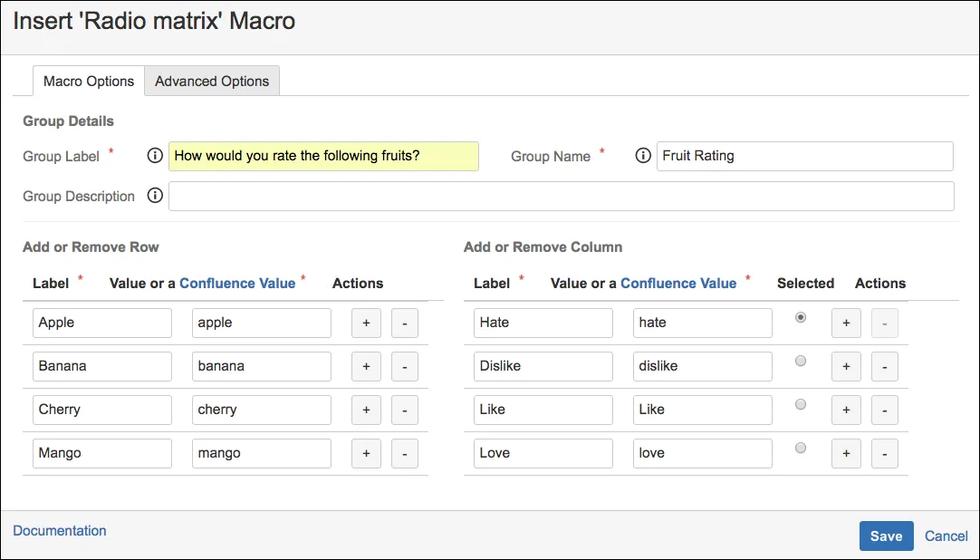
Task: Edit the 'apple' row value field
Action: pyautogui.click(x=262, y=323)
